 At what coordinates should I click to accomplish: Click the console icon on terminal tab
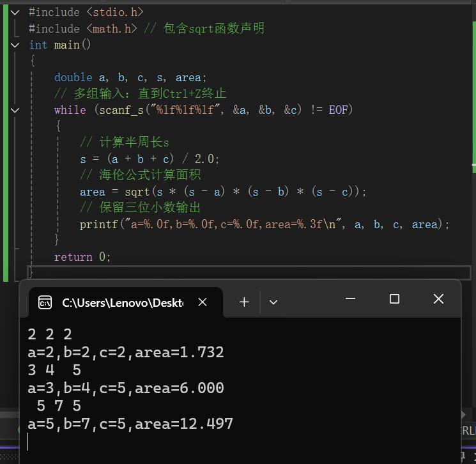(45, 302)
